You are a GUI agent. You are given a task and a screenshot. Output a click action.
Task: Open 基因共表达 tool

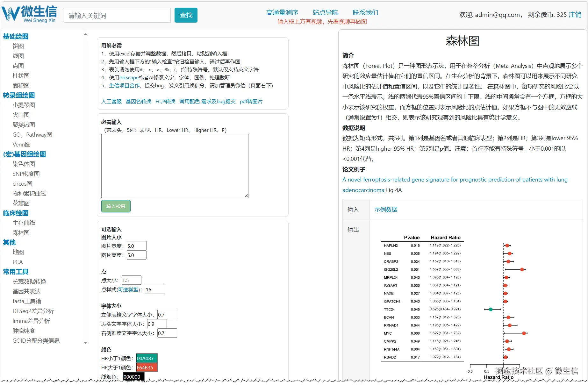pos(26,291)
